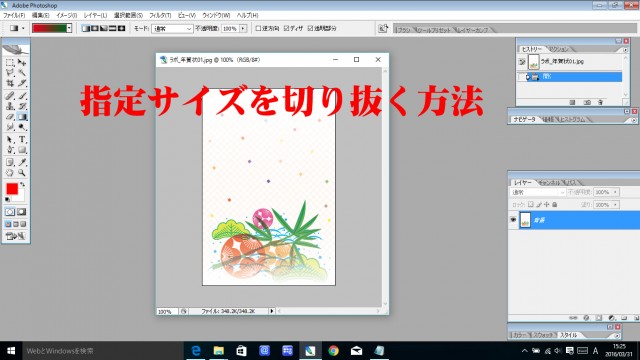Image resolution: width=640 pixels, height=360 pixels.
Task: Open the 編集(E) menu
Action: pyautogui.click(x=40, y=15)
